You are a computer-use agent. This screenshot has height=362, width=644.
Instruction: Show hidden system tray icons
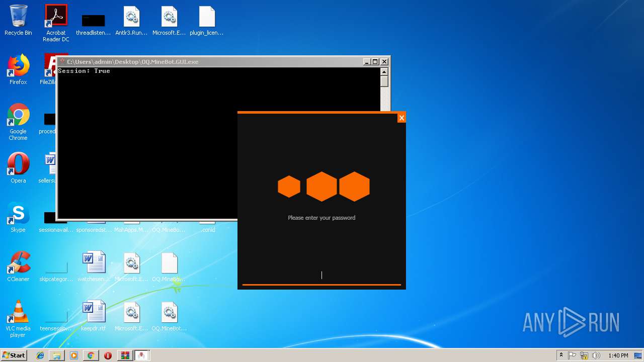click(x=561, y=355)
